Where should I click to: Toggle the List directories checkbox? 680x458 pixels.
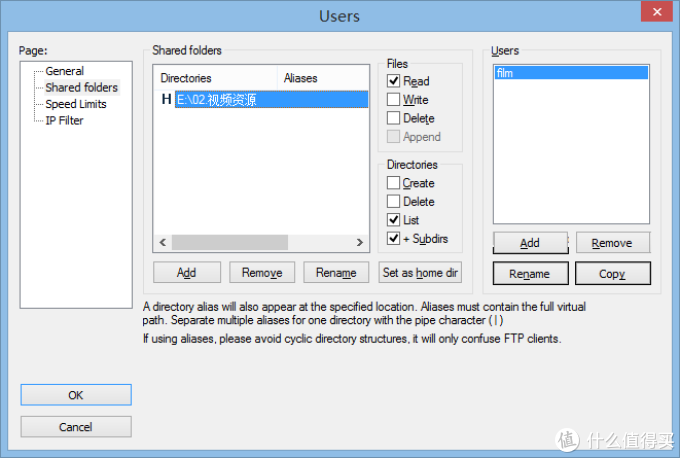[x=394, y=220]
